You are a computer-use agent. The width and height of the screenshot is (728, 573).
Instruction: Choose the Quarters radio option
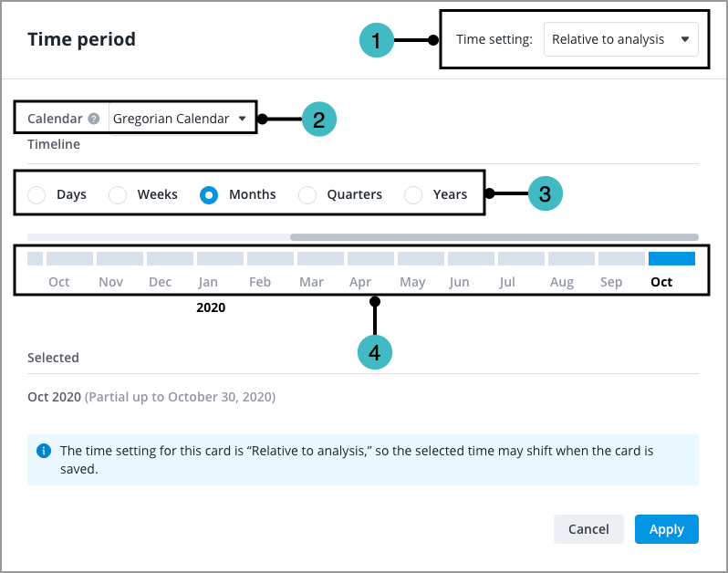click(307, 195)
